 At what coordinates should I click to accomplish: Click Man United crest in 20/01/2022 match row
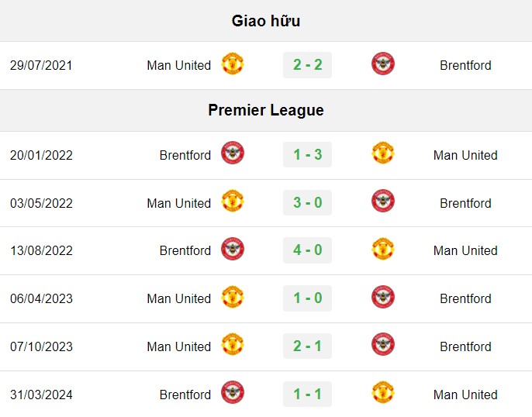[383, 153]
